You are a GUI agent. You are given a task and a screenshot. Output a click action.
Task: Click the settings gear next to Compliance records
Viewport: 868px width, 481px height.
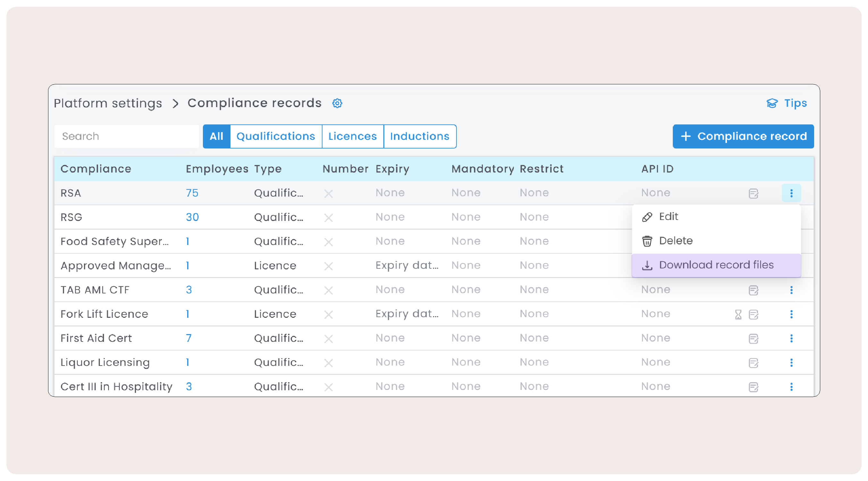pyautogui.click(x=337, y=103)
